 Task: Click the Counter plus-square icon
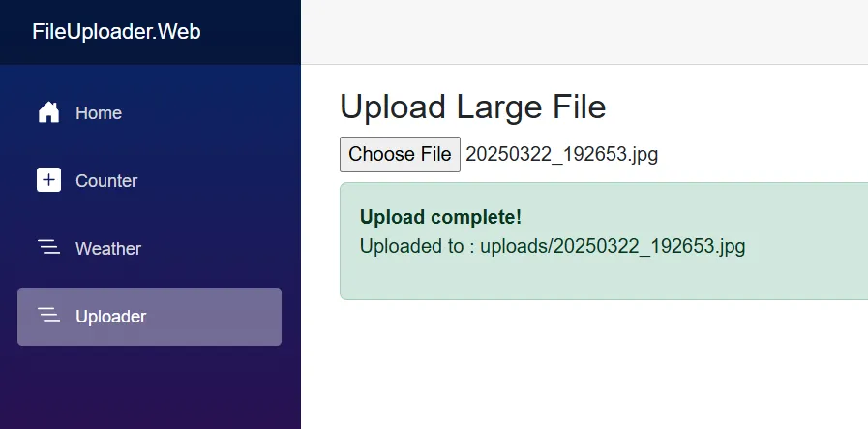coord(48,180)
